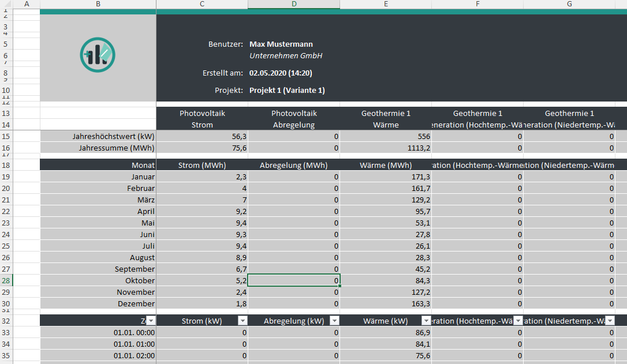Click the Benutzer: label
Viewport: 627px width, 364px height.
[x=226, y=44]
